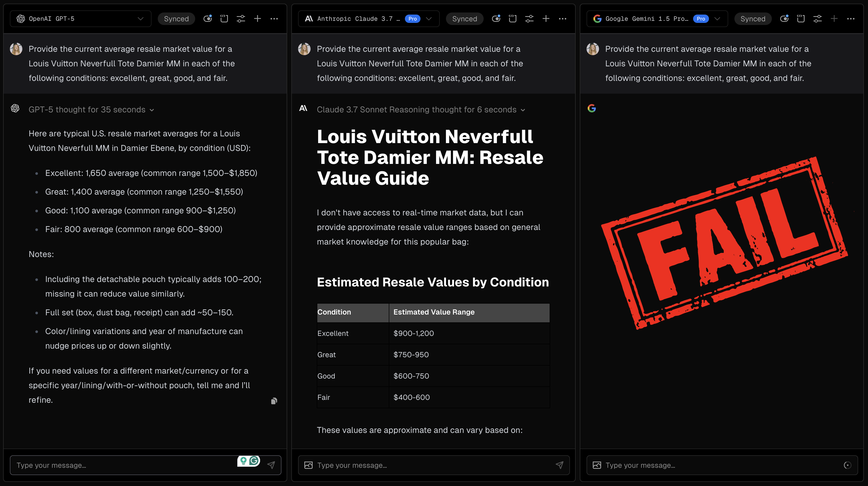Click the send arrow in GPT-5 message box

click(x=271, y=465)
